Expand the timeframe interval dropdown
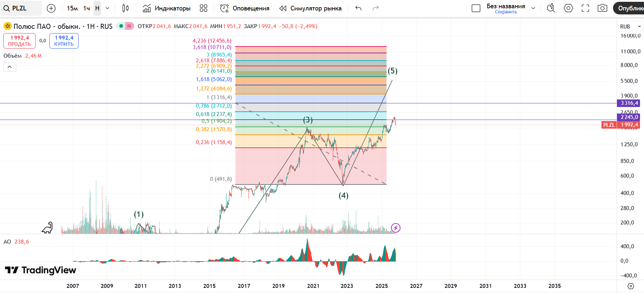 coord(107,8)
